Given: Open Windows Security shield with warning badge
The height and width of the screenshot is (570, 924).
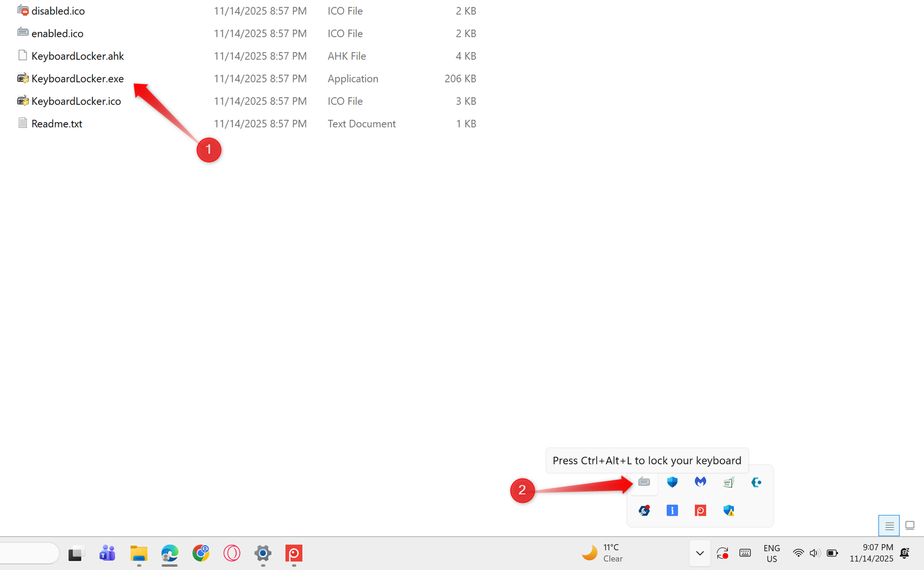Looking at the screenshot, I should (729, 510).
